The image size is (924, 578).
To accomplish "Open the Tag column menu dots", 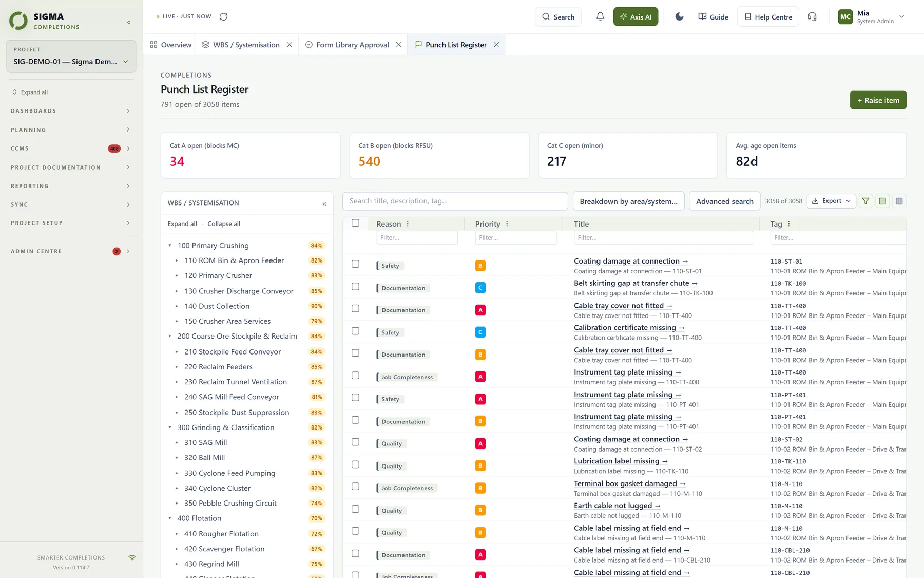I will (789, 224).
